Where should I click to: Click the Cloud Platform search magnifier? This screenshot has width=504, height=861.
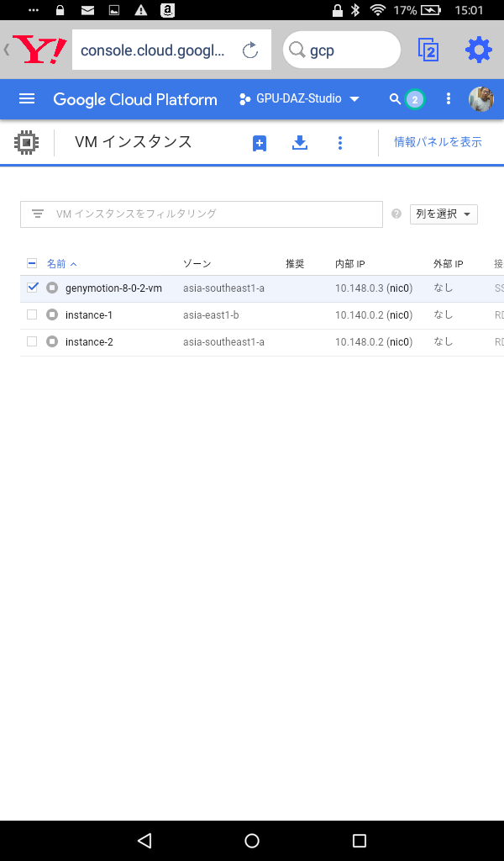(395, 99)
